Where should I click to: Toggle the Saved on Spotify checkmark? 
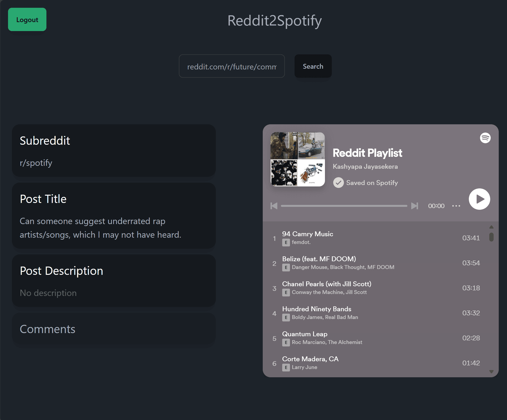[338, 183]
